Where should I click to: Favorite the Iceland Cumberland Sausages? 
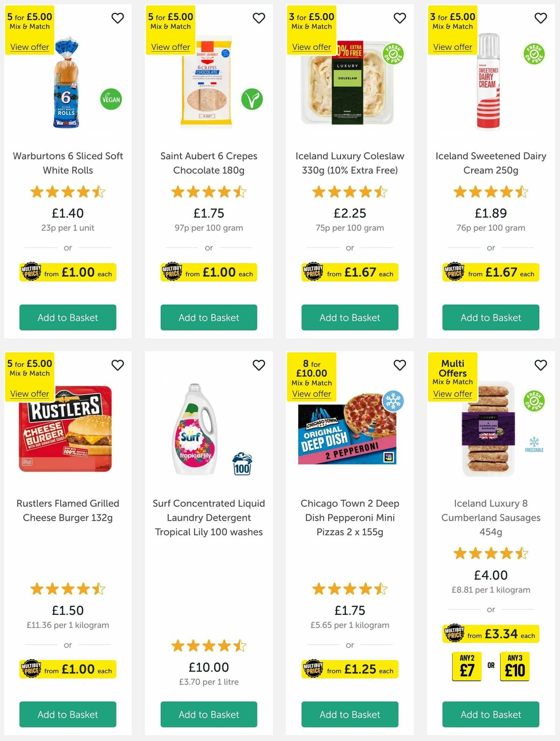(x=540, y=366)
